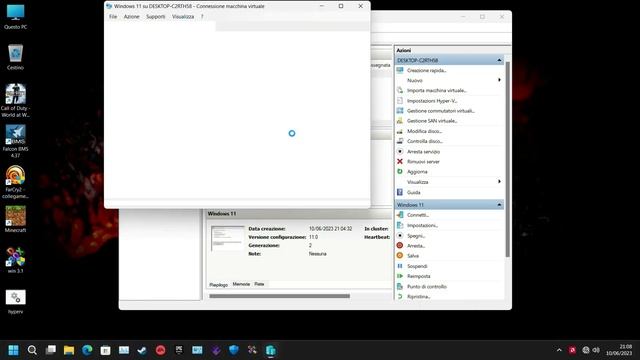The height and width of the screenshot is (360, 640).
Task: Select FarCry2 desktop shortcut
Action: click(x=16, y=182)
